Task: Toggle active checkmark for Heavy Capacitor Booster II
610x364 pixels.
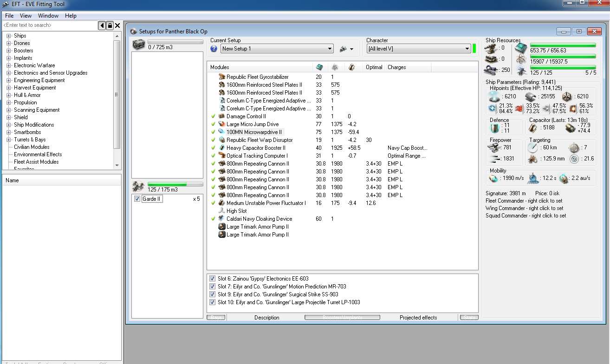Action: [213, 148]
